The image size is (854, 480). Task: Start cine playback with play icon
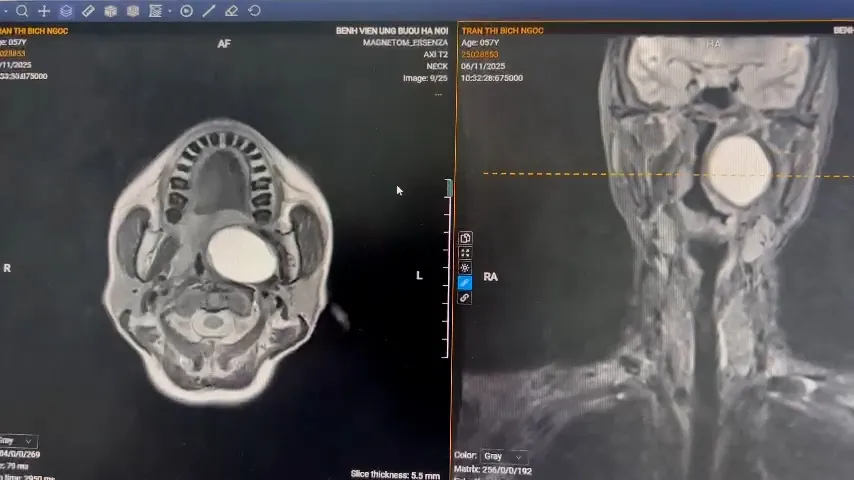click(x=187, y=11)
